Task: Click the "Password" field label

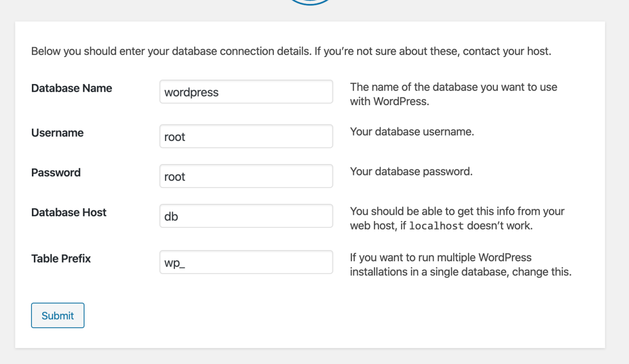Action: 56,173
